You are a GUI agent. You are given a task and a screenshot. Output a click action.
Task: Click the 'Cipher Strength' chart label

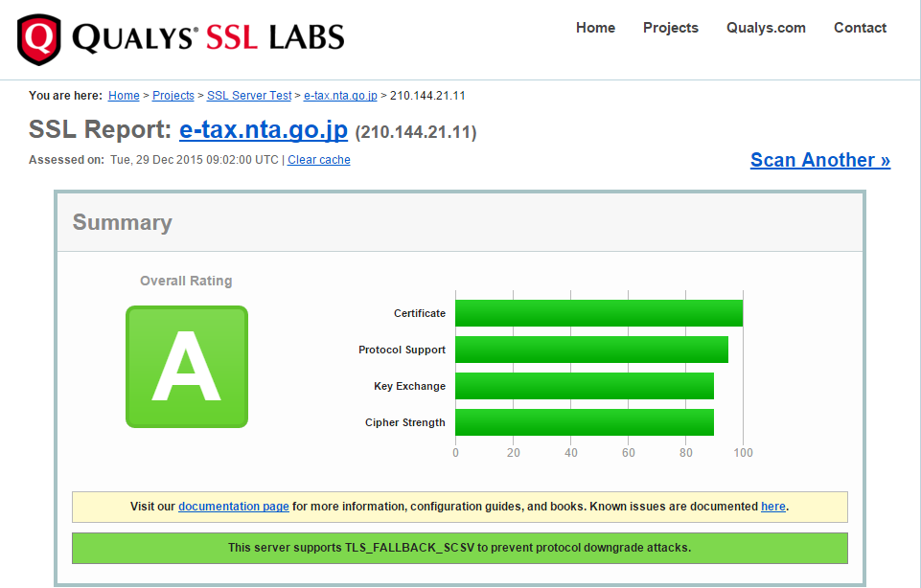click(404, 422)
